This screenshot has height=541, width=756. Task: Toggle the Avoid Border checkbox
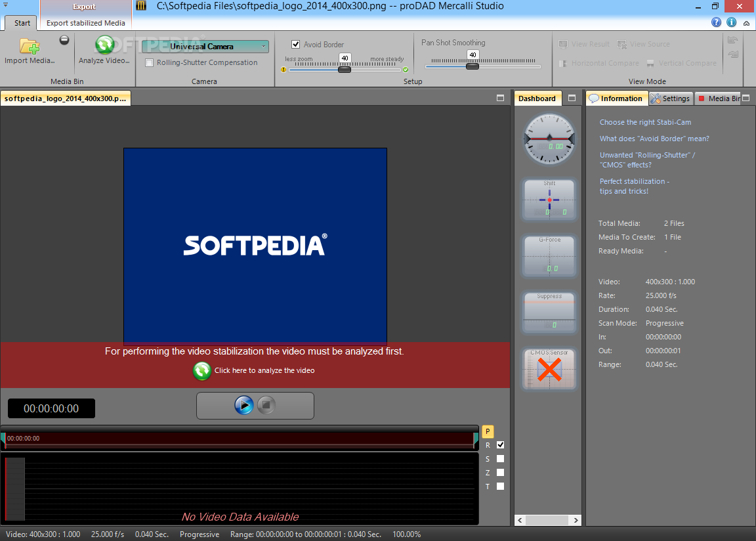click(295, 45)
